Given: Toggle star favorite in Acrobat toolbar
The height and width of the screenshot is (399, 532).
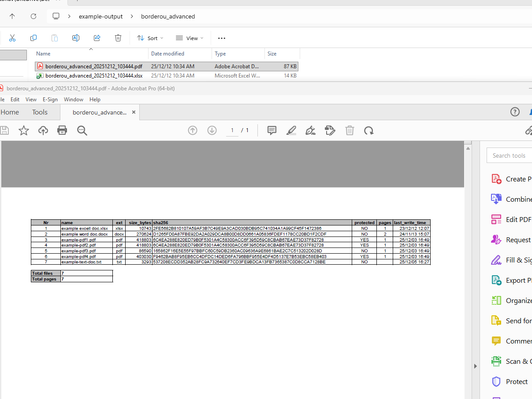Looking at the screenshot, I should pyautogui.click(x=23, y=130).
